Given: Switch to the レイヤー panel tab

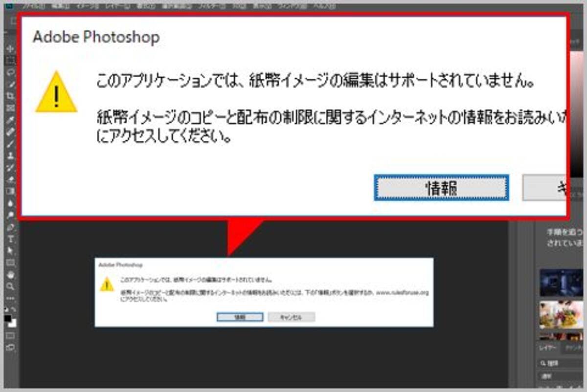Looking at the screenshot, I should [x=548, y=348].
